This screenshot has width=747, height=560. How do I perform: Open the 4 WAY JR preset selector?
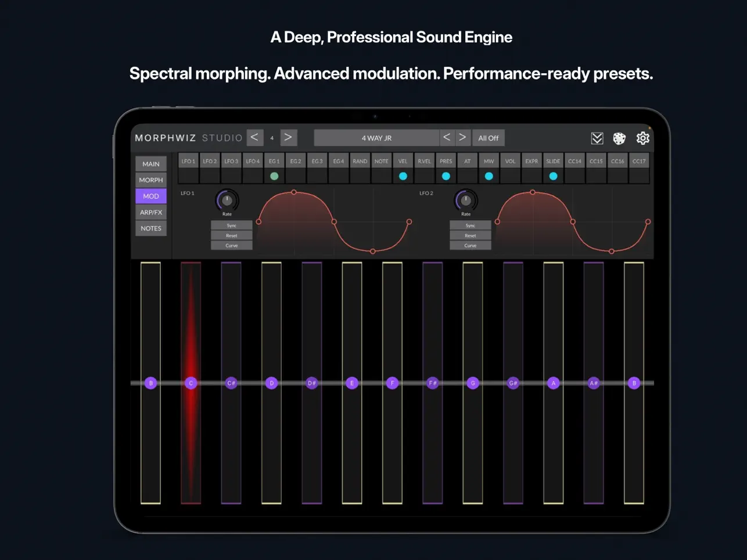click(x=376, y=138)
